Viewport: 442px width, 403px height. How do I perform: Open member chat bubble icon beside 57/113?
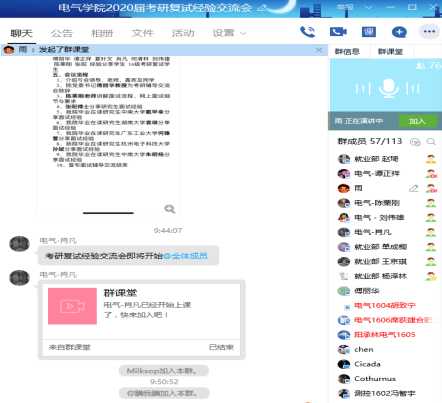pos(415,142)
